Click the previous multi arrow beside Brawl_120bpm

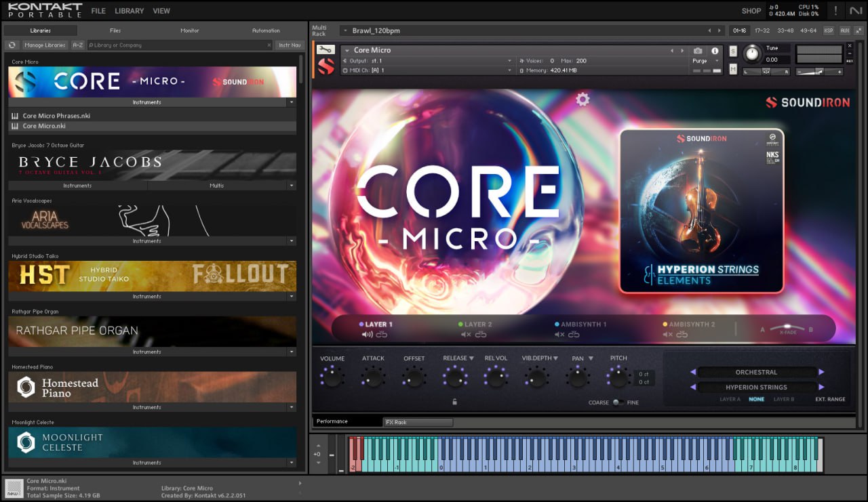(710, 30)
